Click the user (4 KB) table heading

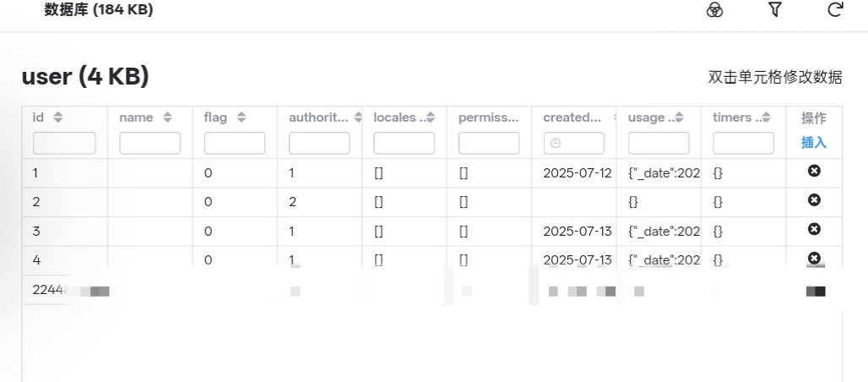[x=85, y=77]
